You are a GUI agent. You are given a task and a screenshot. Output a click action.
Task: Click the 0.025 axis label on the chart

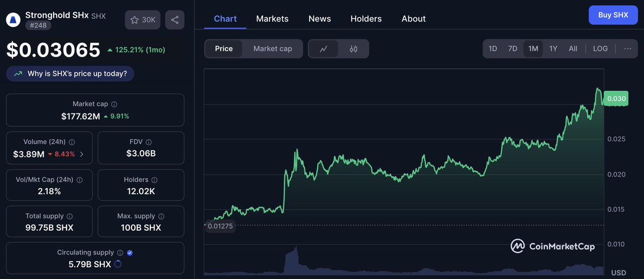[616, 139]
